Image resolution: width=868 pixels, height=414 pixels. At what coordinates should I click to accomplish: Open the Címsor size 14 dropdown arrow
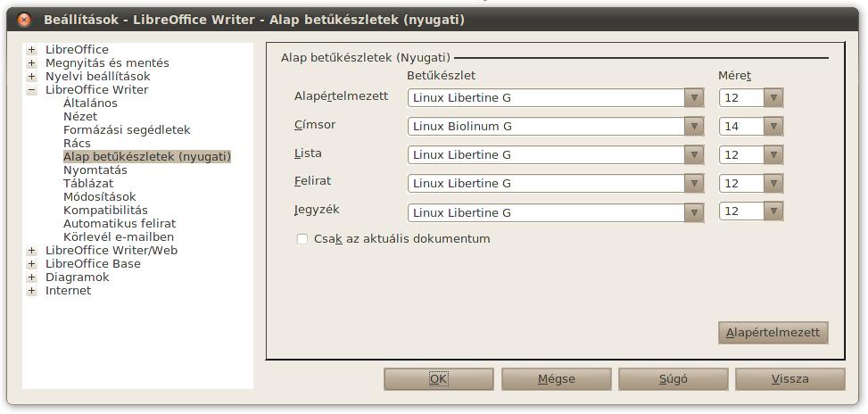[x=773, y=126]
